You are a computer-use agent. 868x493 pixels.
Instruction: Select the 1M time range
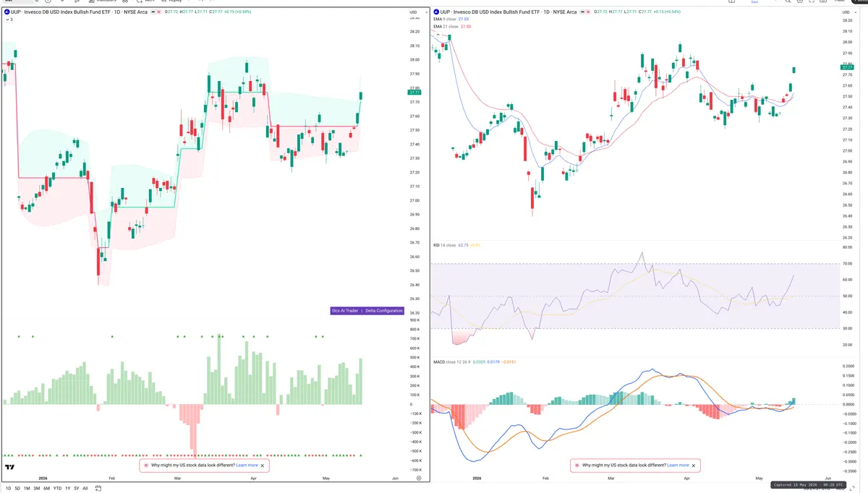tap(27, 489)
